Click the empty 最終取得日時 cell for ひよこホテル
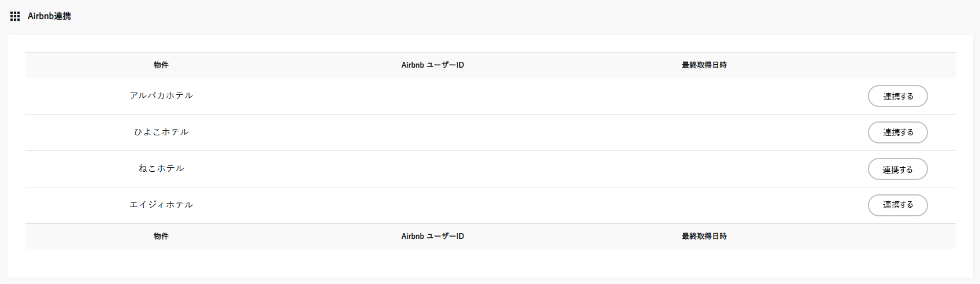 (704, 132)
